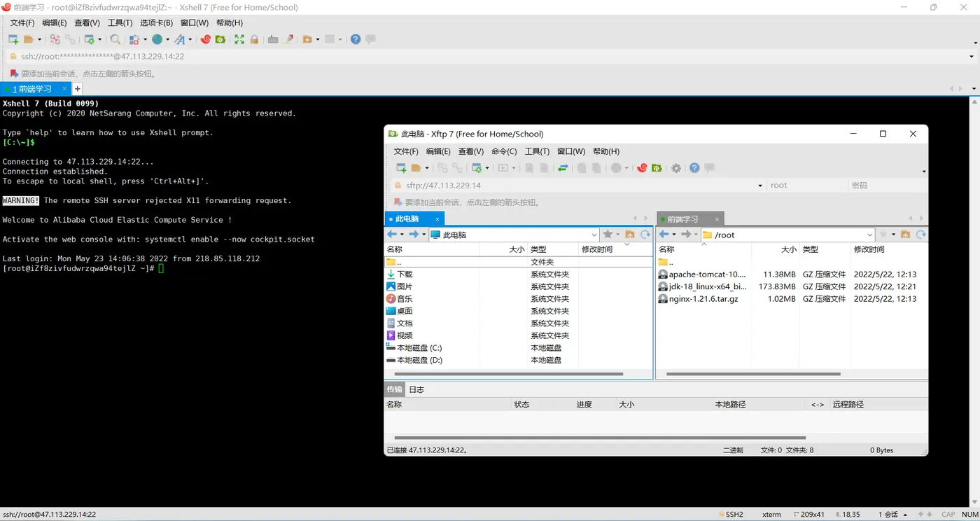Click the Open Session folder icon in Xshell
This screenshot has width=980, height=521.
[29, 39]
